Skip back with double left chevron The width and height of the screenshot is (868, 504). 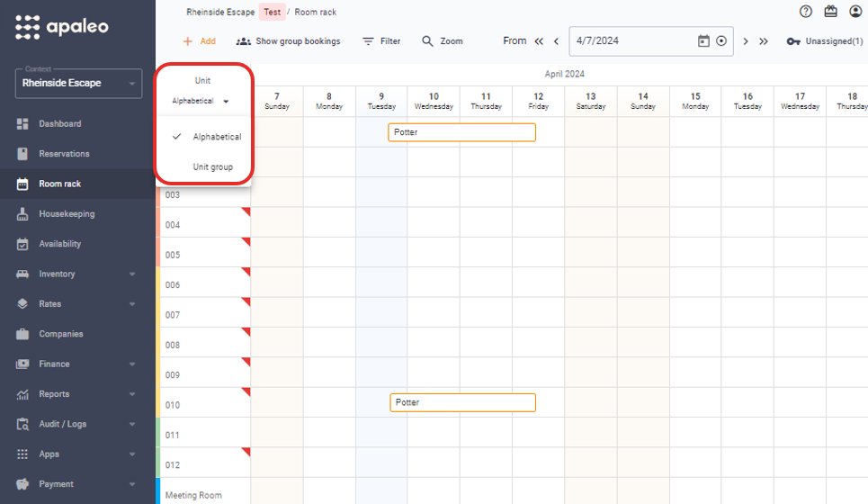pyautogui.click(x=539, y=41)
